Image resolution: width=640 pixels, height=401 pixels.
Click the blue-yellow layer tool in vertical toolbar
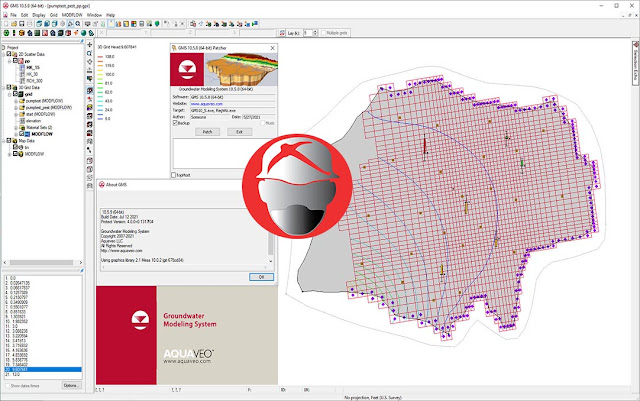click(90, 107)
